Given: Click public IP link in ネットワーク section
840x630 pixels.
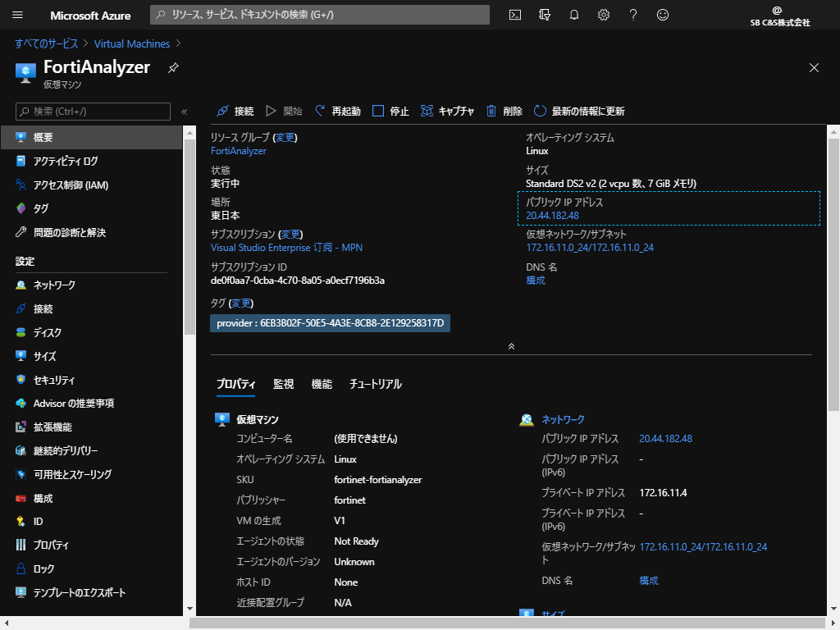Looking at the screenshot, I should coord(666,439).
